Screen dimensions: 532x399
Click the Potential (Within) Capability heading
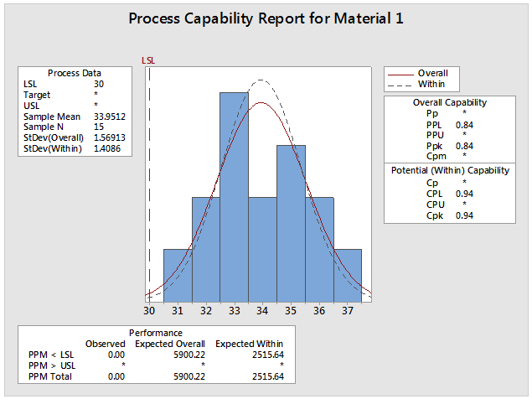click(450, 170)
